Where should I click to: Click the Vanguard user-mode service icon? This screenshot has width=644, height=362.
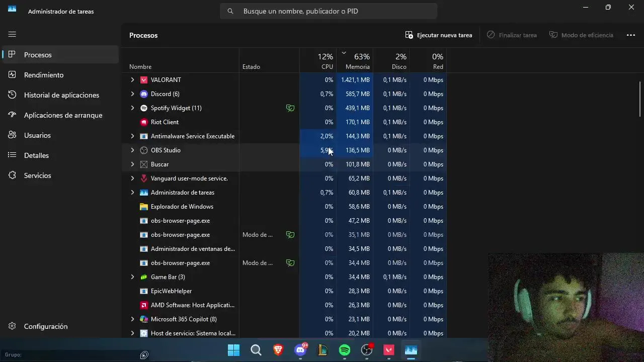(x=144, y=178)
